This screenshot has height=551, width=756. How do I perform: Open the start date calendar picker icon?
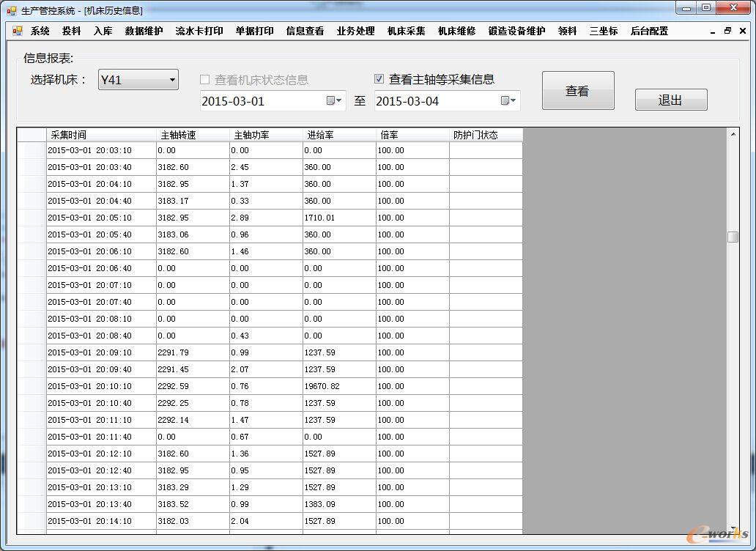pos(333,101)
